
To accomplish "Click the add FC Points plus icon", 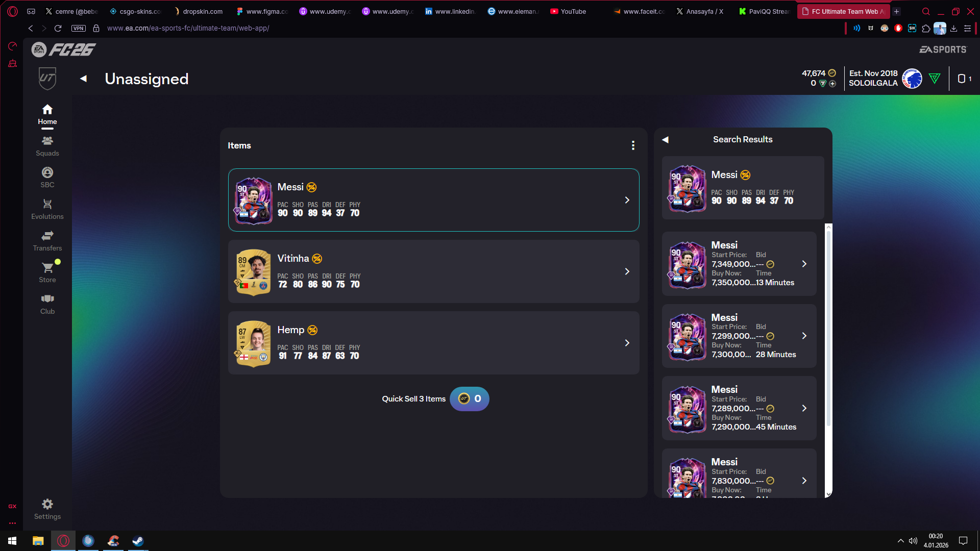I will pyautogui.click(x=832, y=84).
